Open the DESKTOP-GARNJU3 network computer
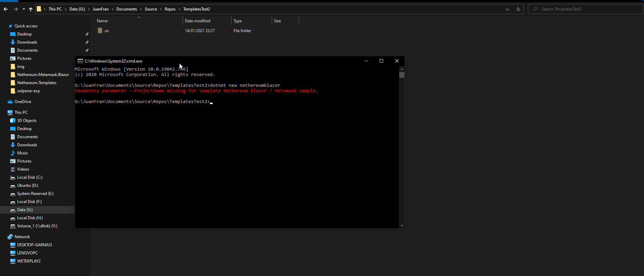 34,245
